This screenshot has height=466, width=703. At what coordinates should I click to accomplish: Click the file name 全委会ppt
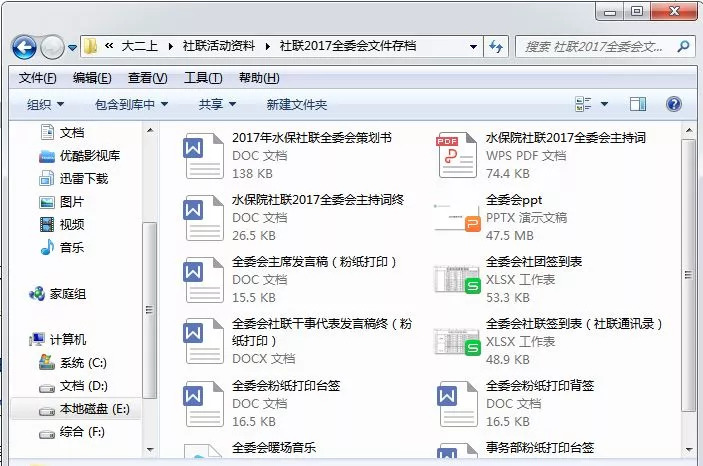click(514, 200)
